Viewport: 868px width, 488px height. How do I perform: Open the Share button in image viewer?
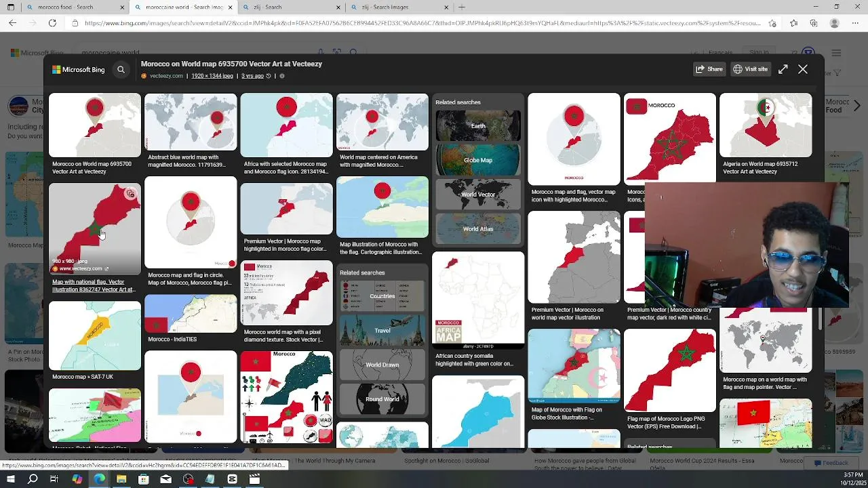pyautogui.click(x=709, y=69)
